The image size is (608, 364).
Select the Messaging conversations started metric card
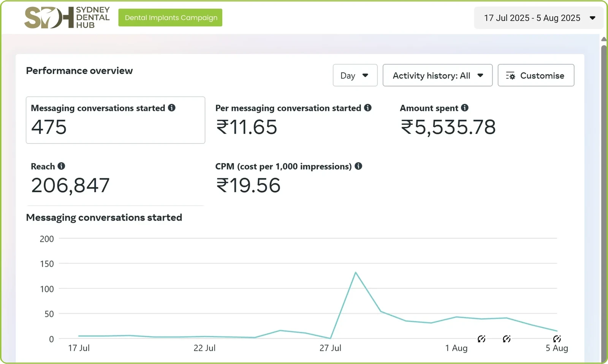click(116, 120)
